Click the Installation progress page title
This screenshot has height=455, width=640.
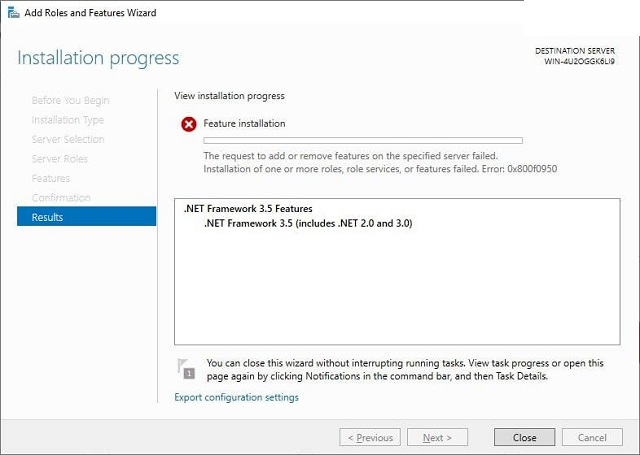pos(98,58)
